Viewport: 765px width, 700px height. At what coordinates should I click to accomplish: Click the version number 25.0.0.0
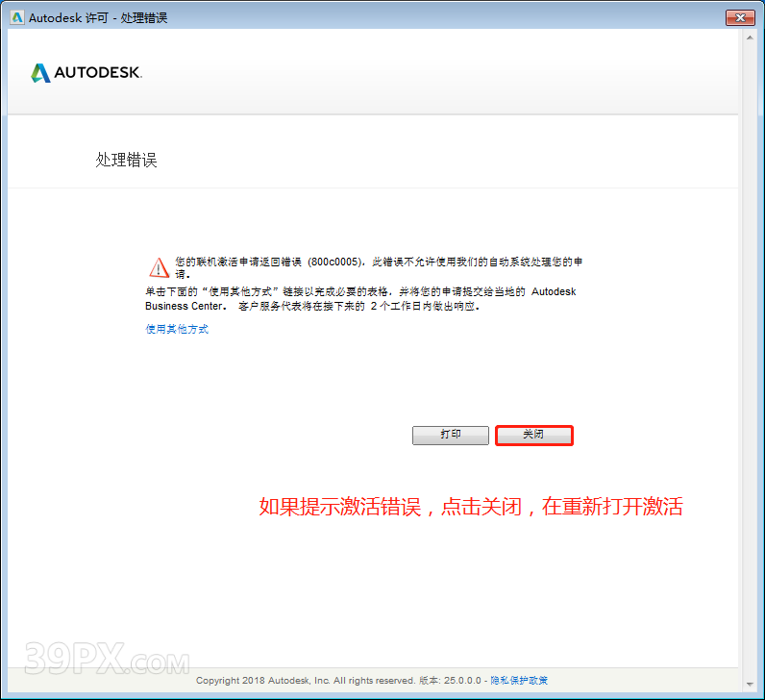(463, 681)
